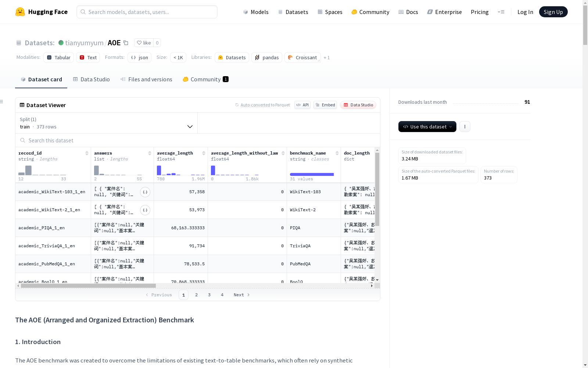
Task: Open Data Studio from viewer header
Action: point(358,105)
